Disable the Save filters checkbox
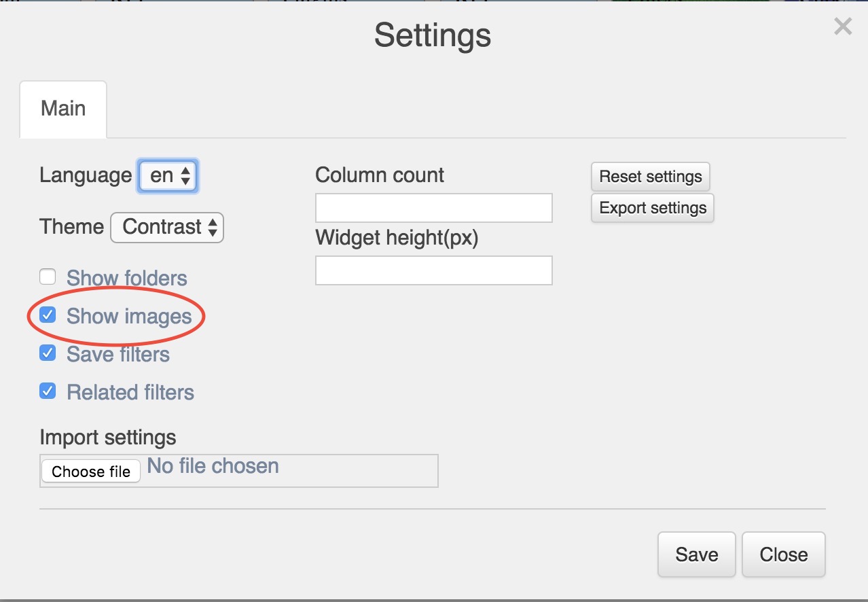 click(48, 353)
